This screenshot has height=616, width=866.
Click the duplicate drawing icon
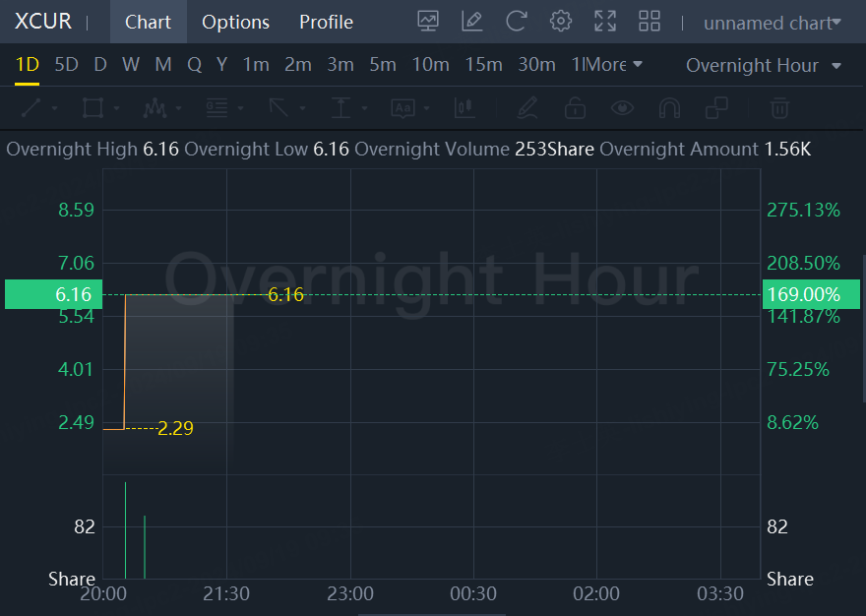(x=716, y=107)
